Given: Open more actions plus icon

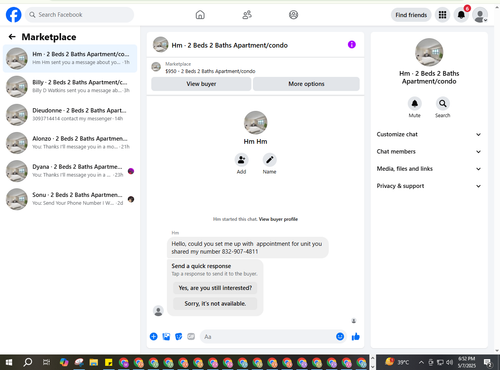Looking at the screenshot, I should pos(154,337).
